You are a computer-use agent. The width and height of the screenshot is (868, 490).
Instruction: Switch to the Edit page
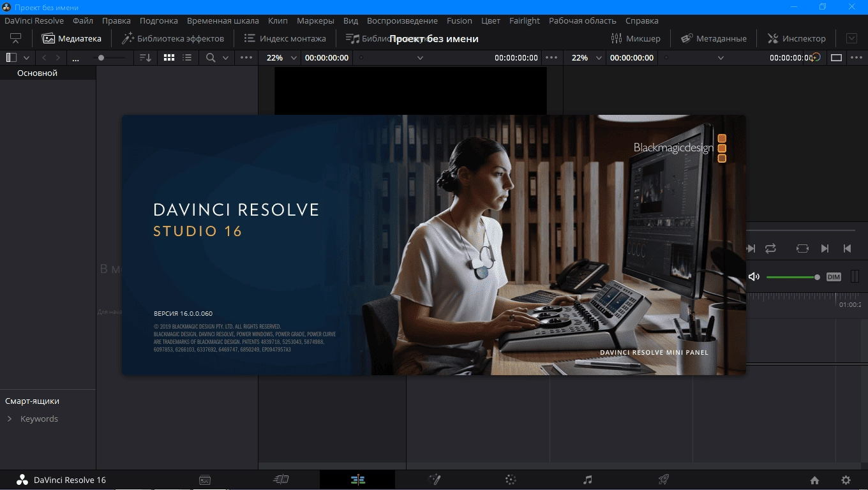[357, 480]
